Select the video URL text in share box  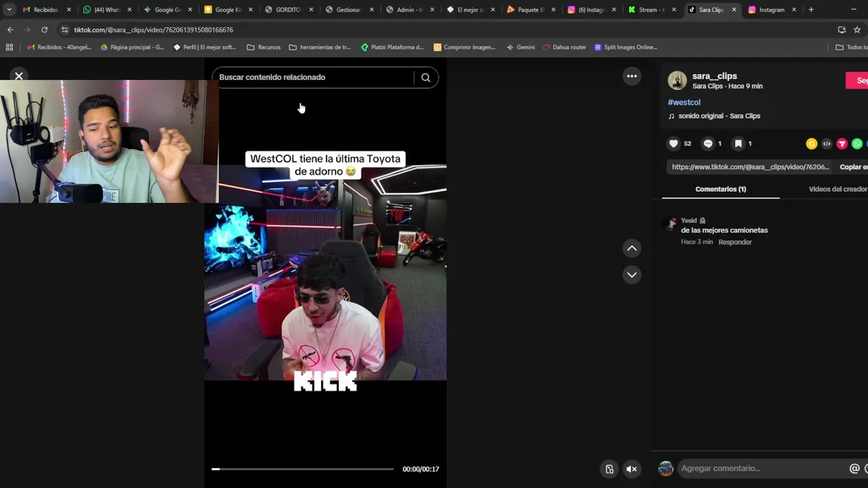point(750,167)
